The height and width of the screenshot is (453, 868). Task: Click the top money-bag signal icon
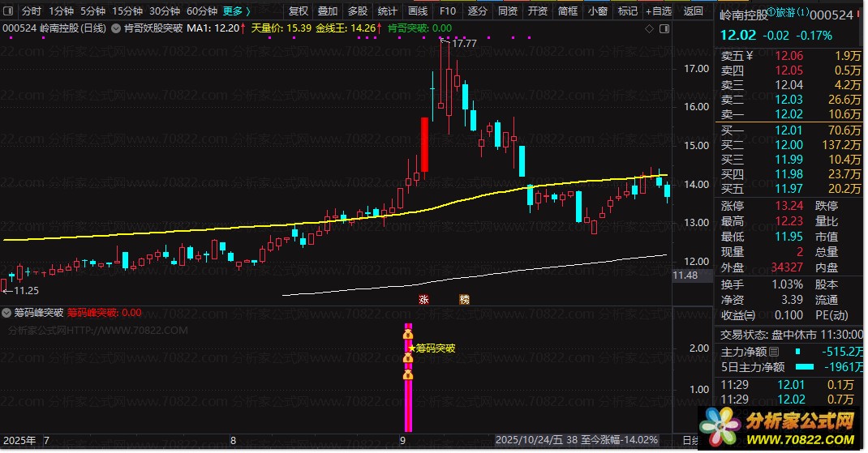coord(408,334)
